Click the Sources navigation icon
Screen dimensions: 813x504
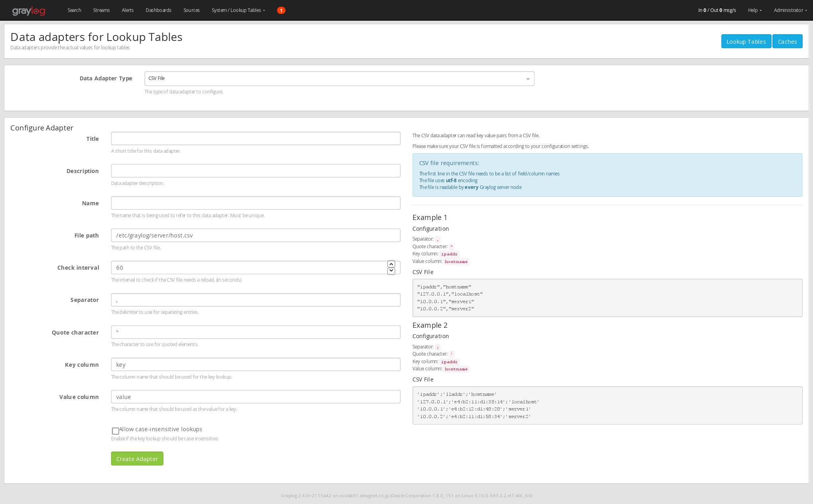click(191, 10)
